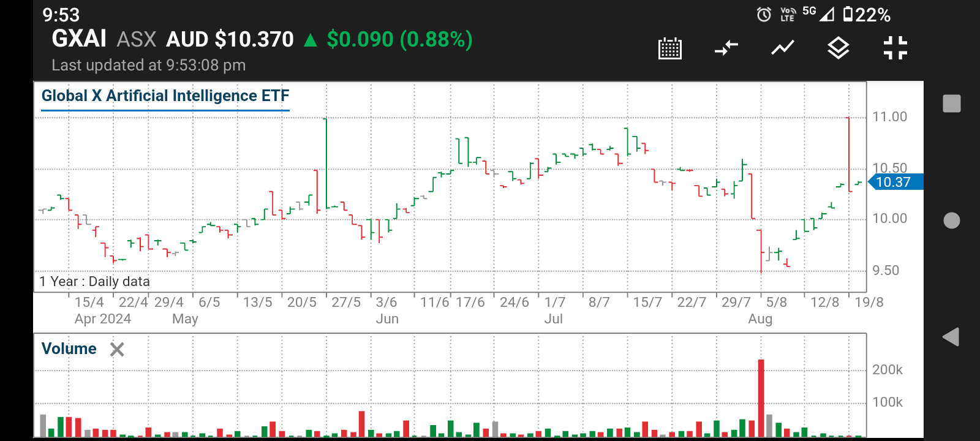The image size is (980, 441).
Task: Tap the 15/4 date label
Action: pyautogui.click(x=89, y=302)
